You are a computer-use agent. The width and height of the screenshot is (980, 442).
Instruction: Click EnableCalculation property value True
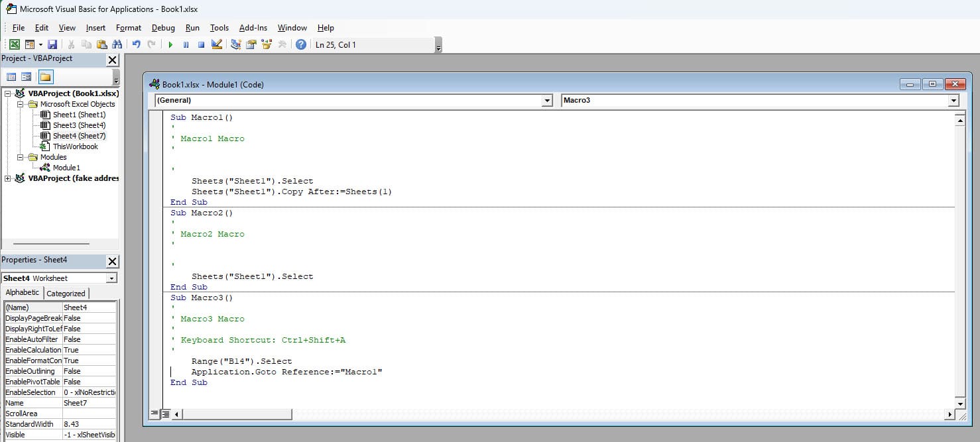pyautogui.click(x=89, y=350)
